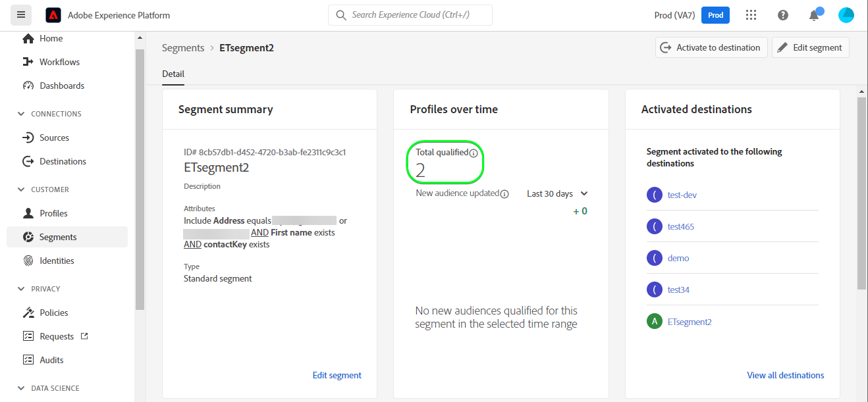Click the sidebar scrollbar up arrow
868x402 pixels.
pos(139,39)
